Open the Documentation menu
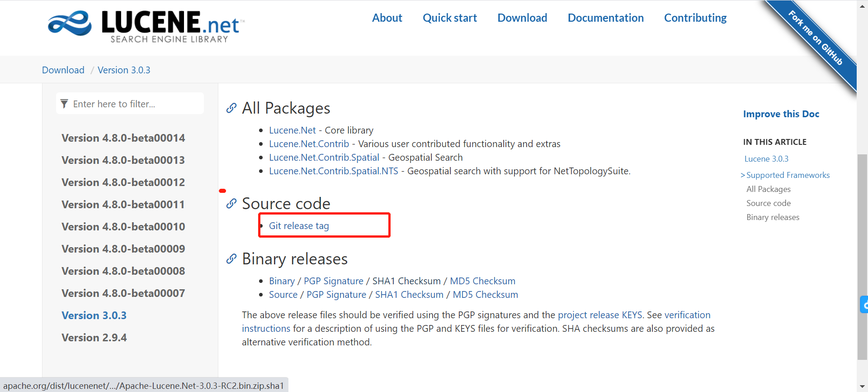This screenshot has height=392, width=868. [605, 18]
